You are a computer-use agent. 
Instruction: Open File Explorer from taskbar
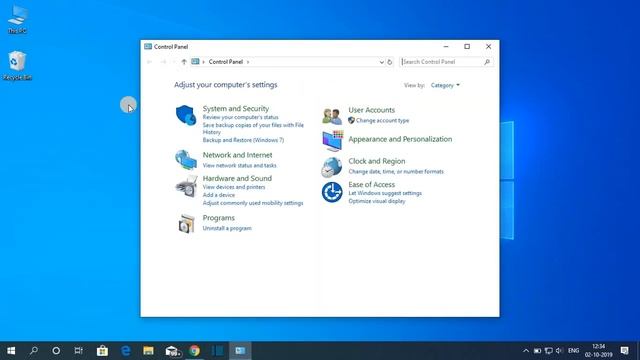tap(149, 351)
